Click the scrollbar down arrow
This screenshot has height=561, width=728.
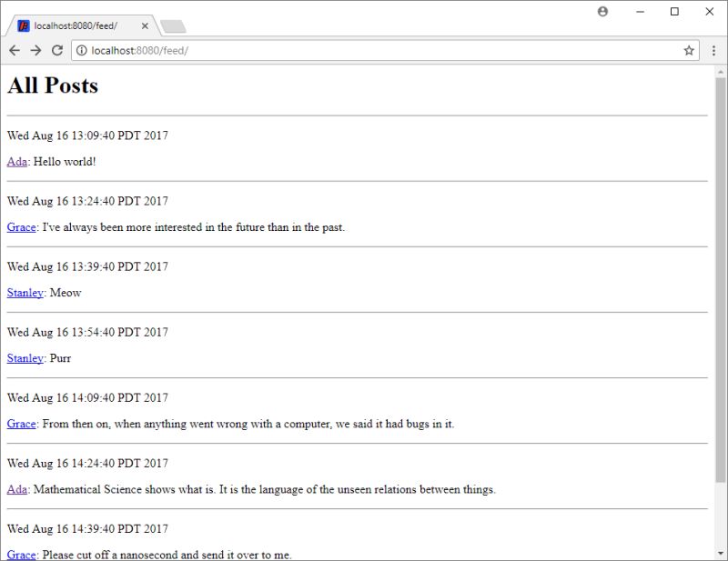click(721, 554)
